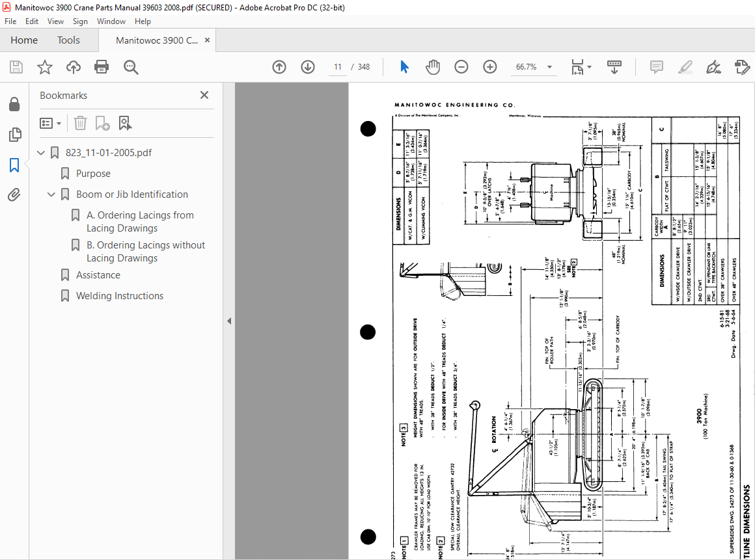Viewport: 755px width, 560px height.
Task: Jump to Boom or Jib Identification bookmark
Action: pos(132,194)
